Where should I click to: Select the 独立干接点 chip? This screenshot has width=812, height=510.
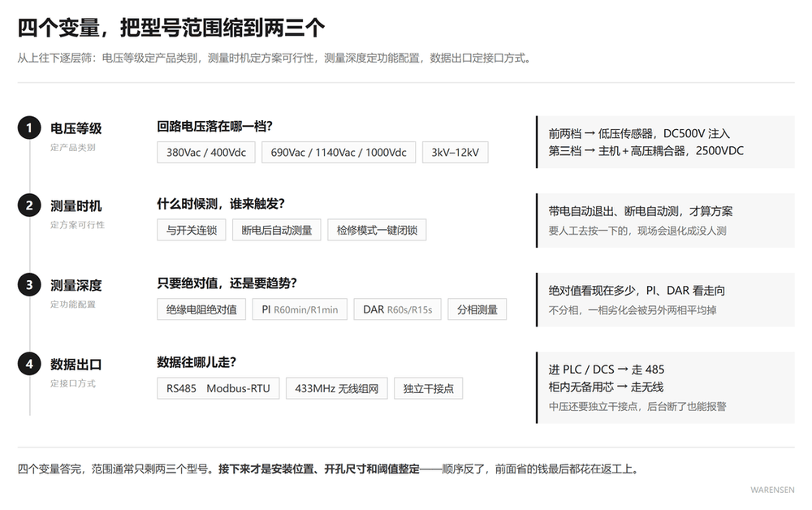[428, 388]
